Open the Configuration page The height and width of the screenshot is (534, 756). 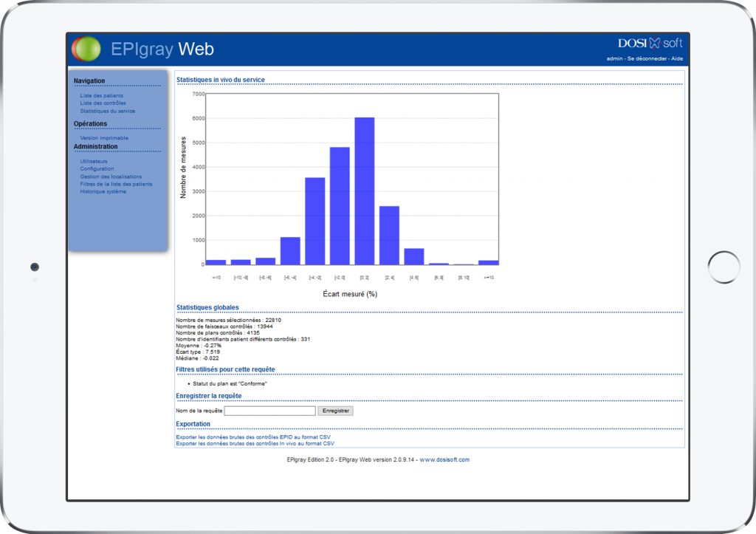point(97,168)
